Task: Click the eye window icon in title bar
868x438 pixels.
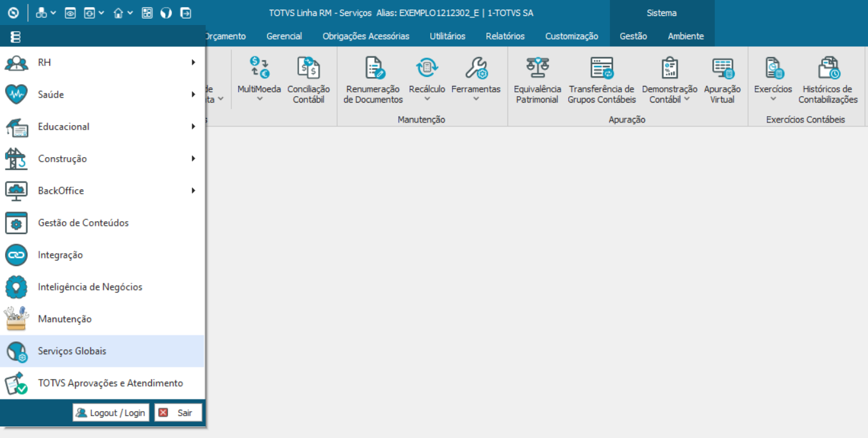Action: pyautogui.click(x=70, y=13)
